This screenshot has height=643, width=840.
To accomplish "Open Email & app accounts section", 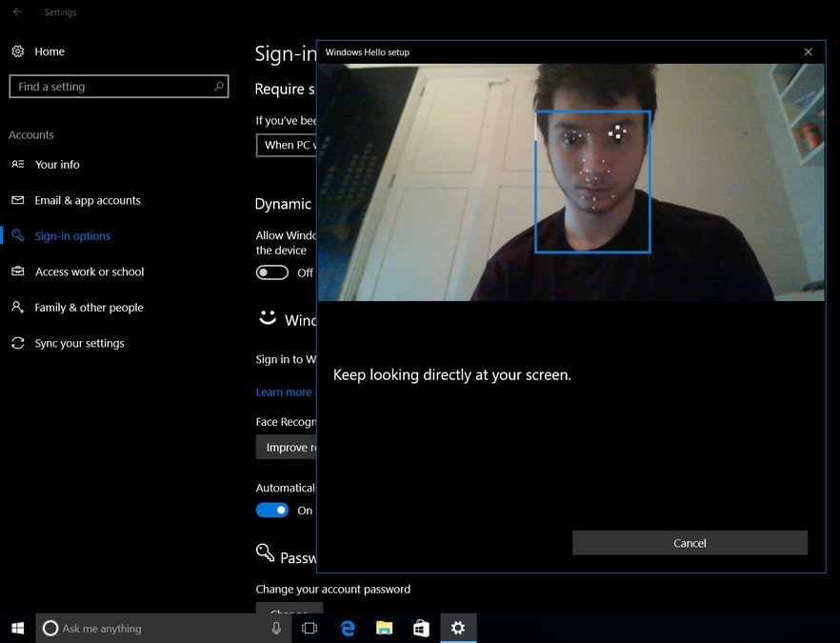I will [88, 200].
